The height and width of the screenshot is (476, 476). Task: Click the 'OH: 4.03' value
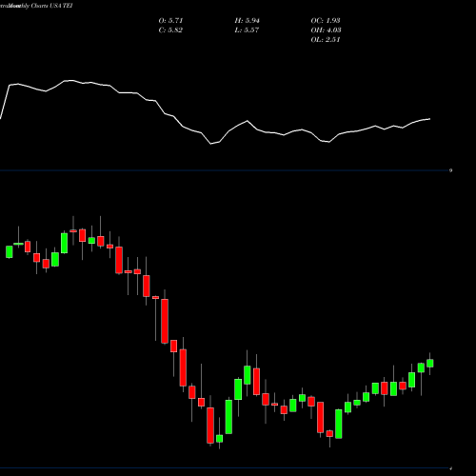pyautogui.click(x=326, y=30)
